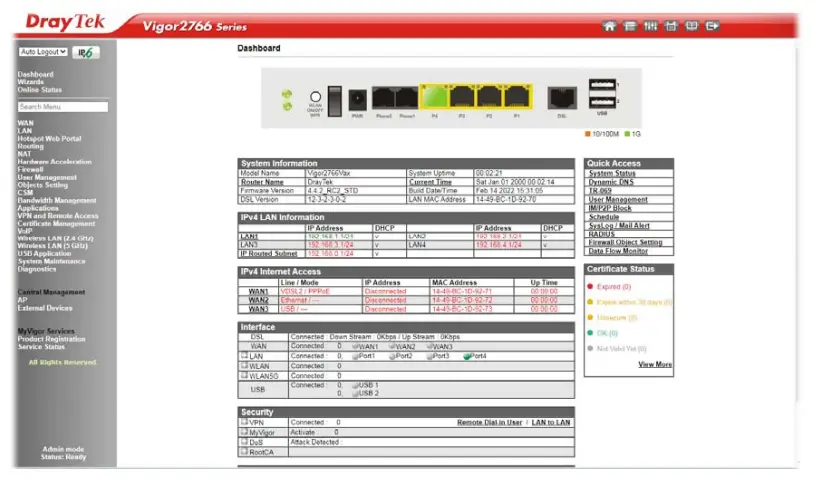Screen dimensions: 813x484
Task: Open Diagnostics in the sidebar
Action: coord(37,269)
